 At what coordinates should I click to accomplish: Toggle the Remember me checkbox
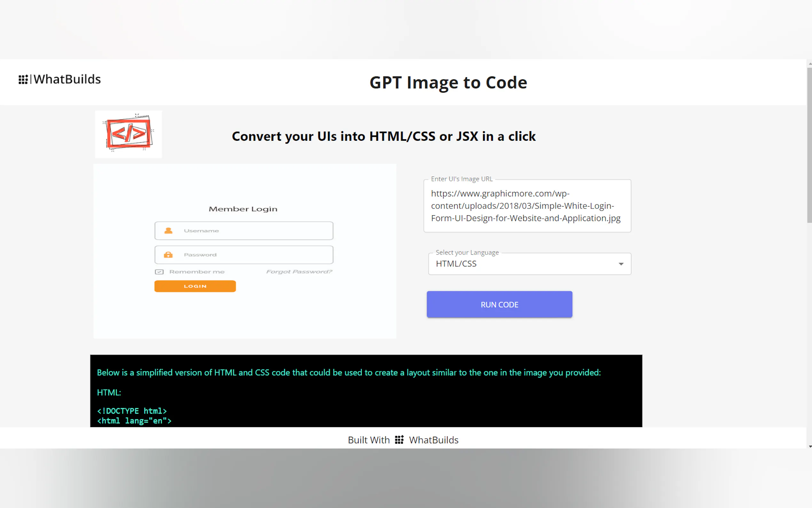pos(159,272)
